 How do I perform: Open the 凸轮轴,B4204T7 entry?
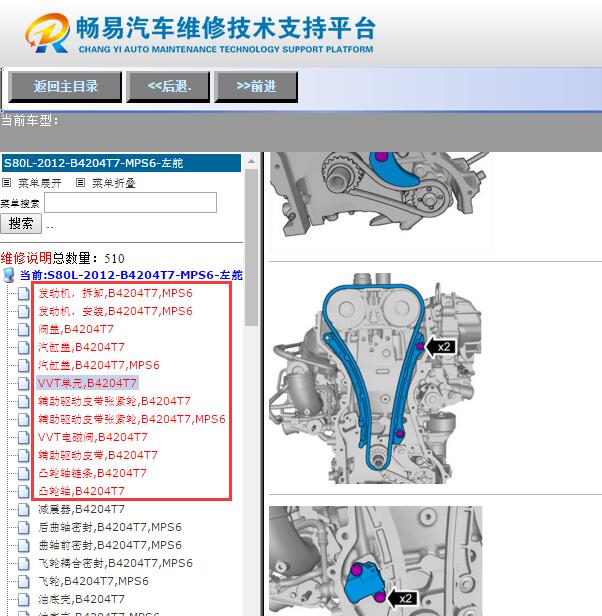pos(81,491)
